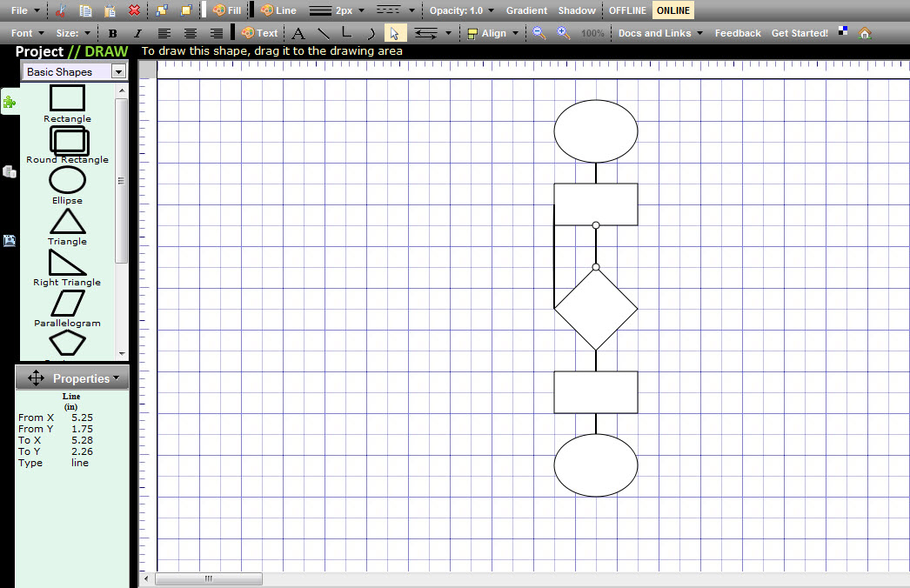The image size is (910, 588).
Task: Open the Opacity dropdown
Action: click(x=461, y=10)
